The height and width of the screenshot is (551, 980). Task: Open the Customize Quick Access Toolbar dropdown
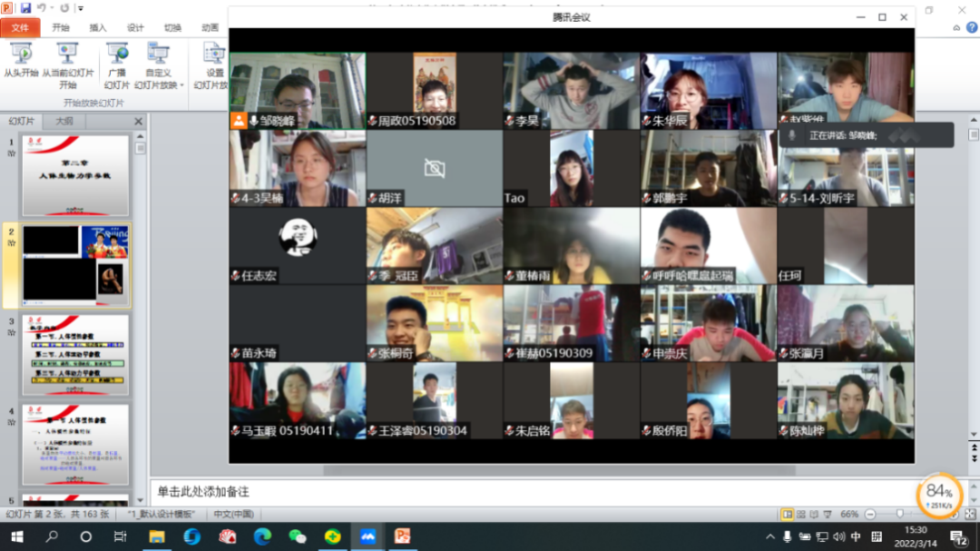[81, 8]
